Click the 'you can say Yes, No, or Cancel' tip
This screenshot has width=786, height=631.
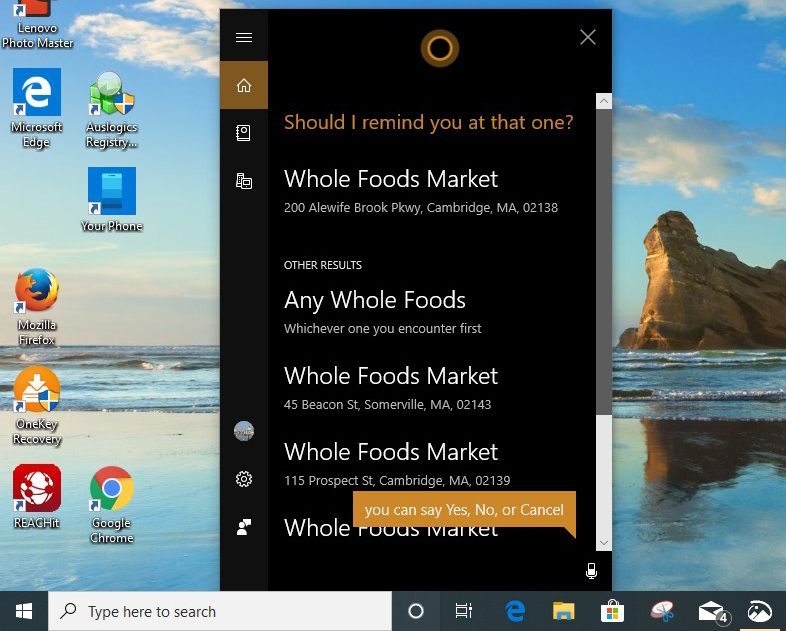pyautogui.click(x=464, y=510)
